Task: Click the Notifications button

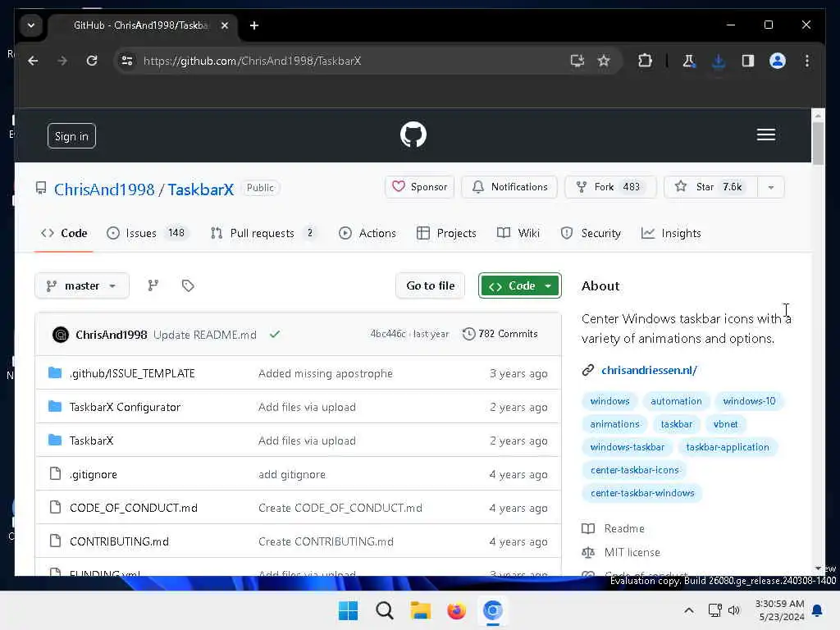Action: pyautogui.click(x=509, y=187)
